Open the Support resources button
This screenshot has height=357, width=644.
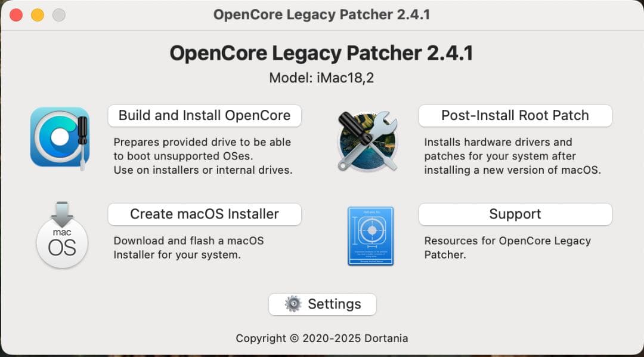[x=515, y=214]
